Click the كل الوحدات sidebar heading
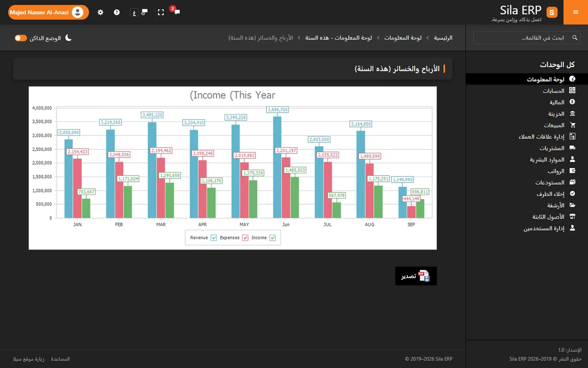This screenshot has height=368, width=588. click(558, 64)
